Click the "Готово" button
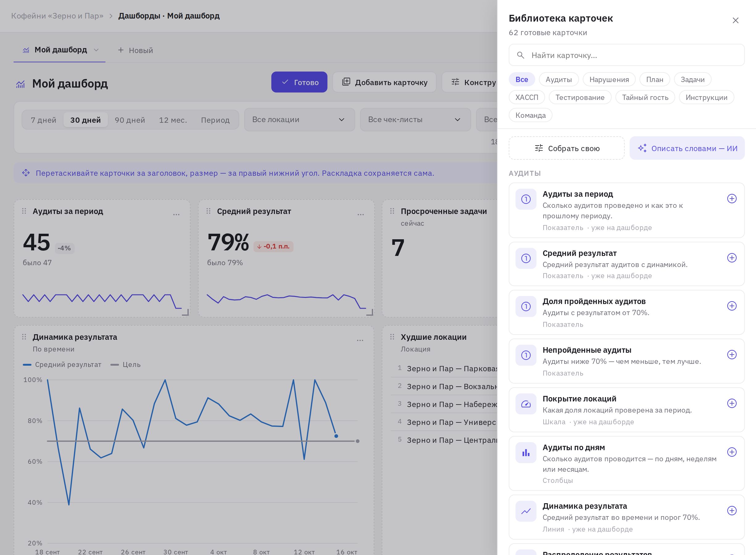 (x=299, y=82)
